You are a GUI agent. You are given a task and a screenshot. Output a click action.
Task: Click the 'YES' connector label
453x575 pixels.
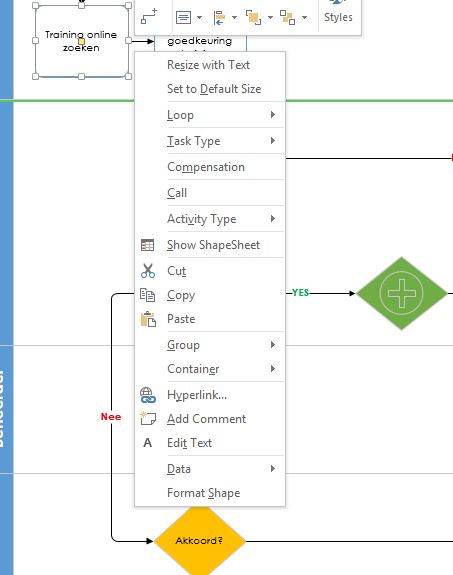(300, 293)
